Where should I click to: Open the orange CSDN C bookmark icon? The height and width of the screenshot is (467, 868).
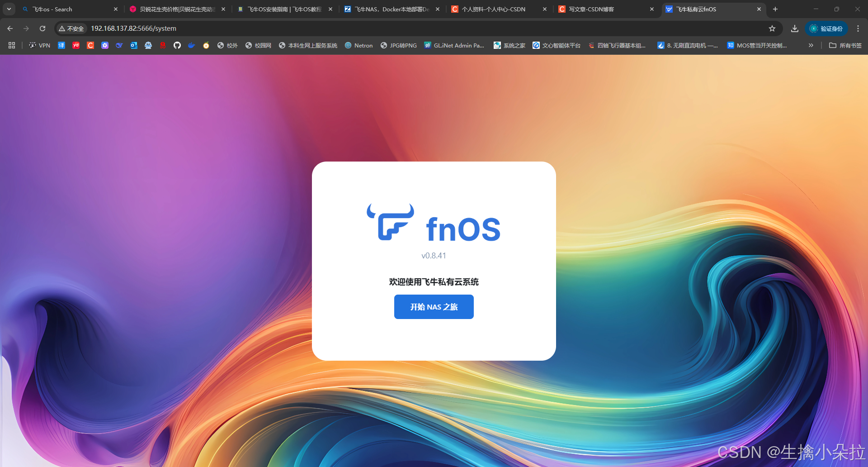[x=90, y=45]
